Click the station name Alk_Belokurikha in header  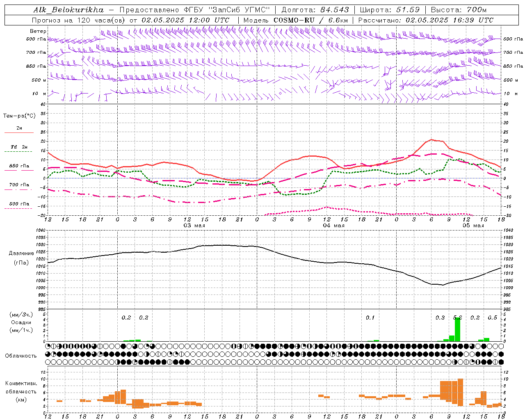click(68, 10)
